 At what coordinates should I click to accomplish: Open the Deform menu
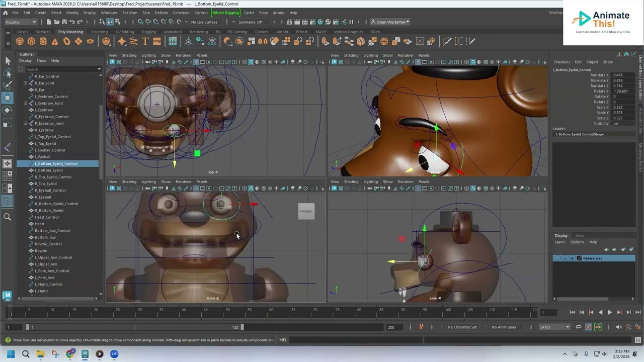pos(161,13)
